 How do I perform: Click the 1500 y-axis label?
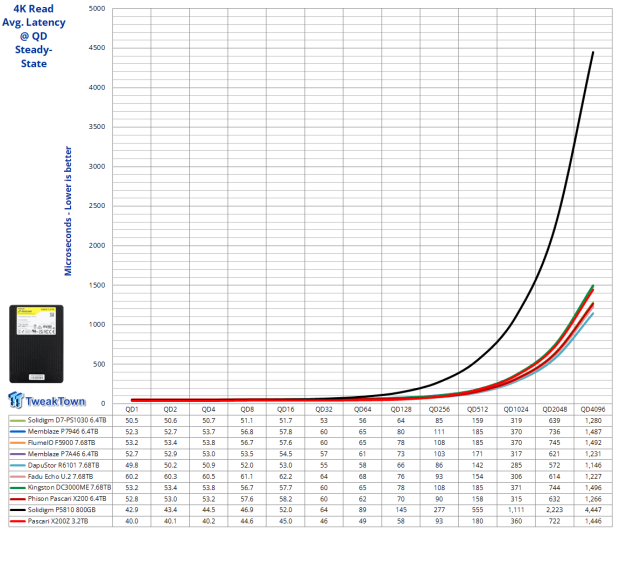click(97, 285)
